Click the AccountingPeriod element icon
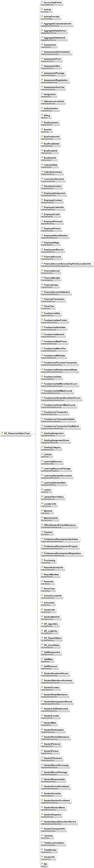Image resolution: width=94 pixels, height=868 pixels. pos(42,2)
